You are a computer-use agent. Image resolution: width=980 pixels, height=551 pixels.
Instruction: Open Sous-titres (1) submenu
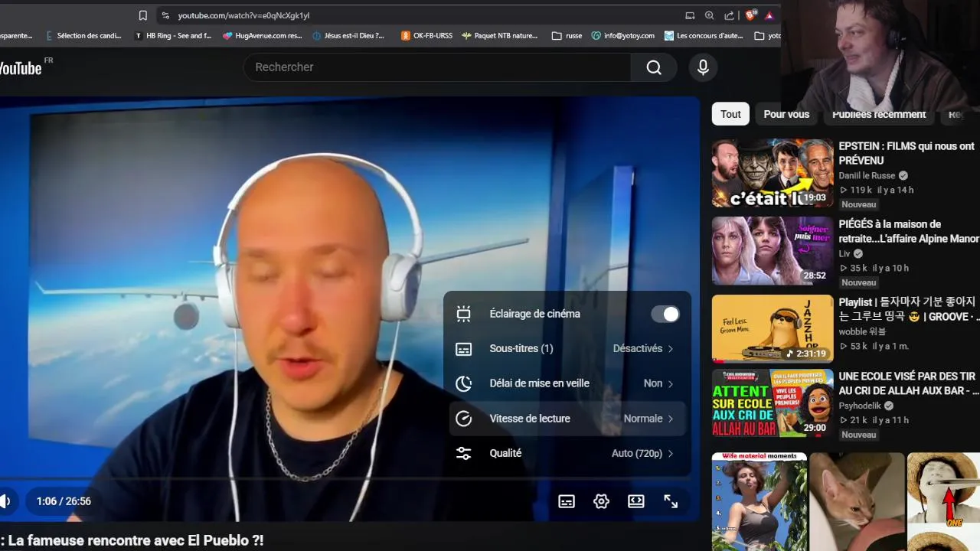[567, 348]
